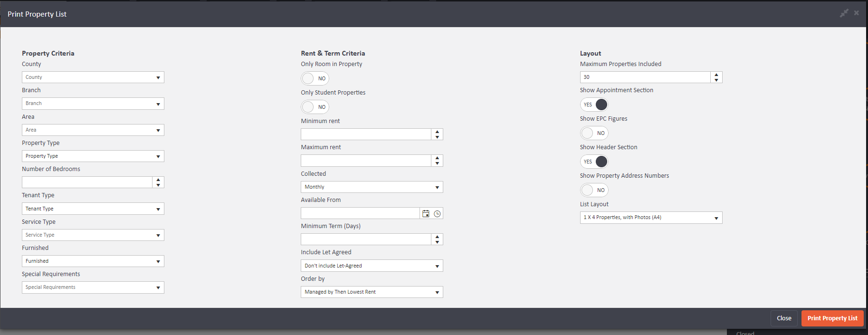The height and width of the screenshot is (335, 868).
Task: Open the Order by dropdown
Action: (372, 292)
